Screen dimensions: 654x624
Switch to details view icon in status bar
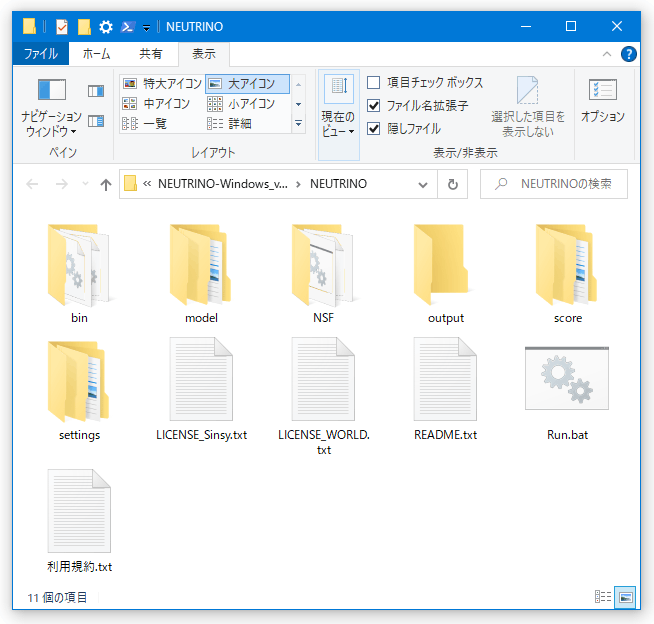[603, 597]
